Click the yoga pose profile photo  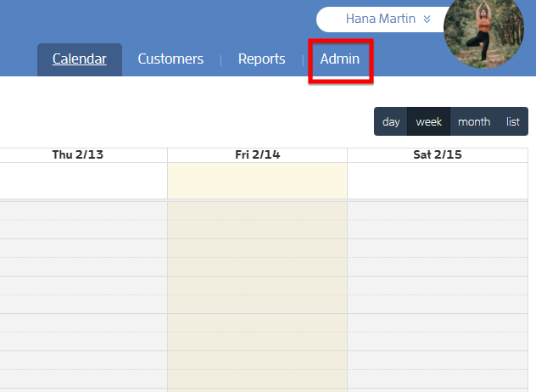pos(483,31)
